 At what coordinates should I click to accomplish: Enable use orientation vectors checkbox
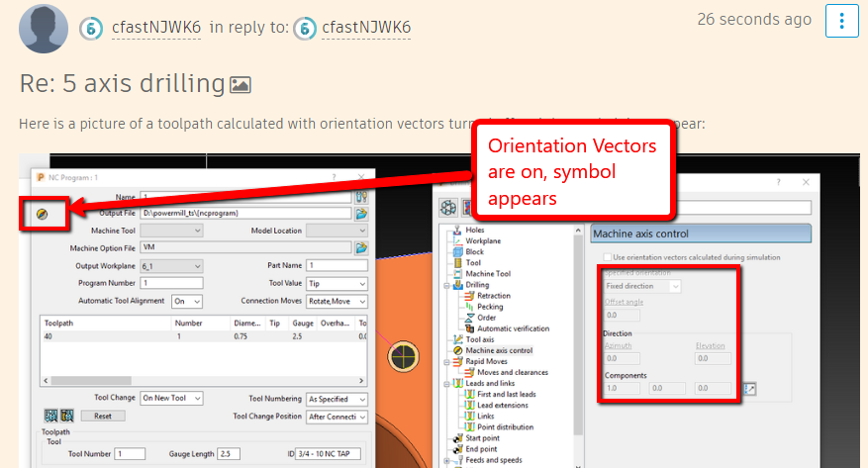coord(608,257)
